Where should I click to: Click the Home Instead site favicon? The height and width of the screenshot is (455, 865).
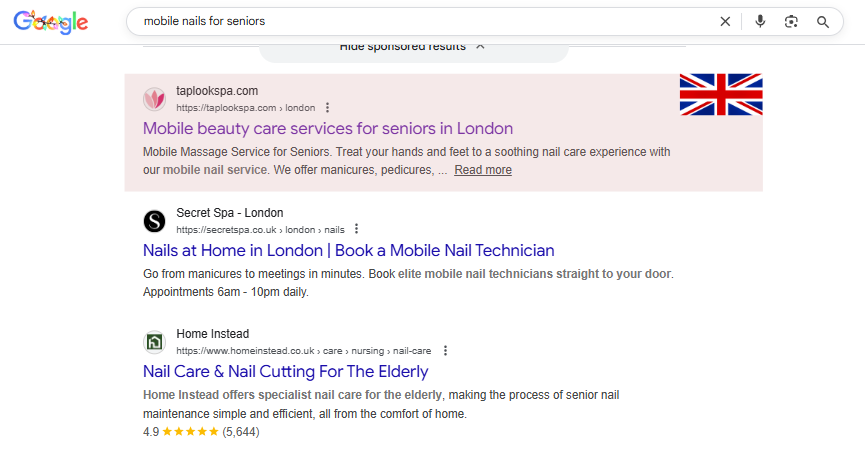pyautogui.click(x=154, y=342)
